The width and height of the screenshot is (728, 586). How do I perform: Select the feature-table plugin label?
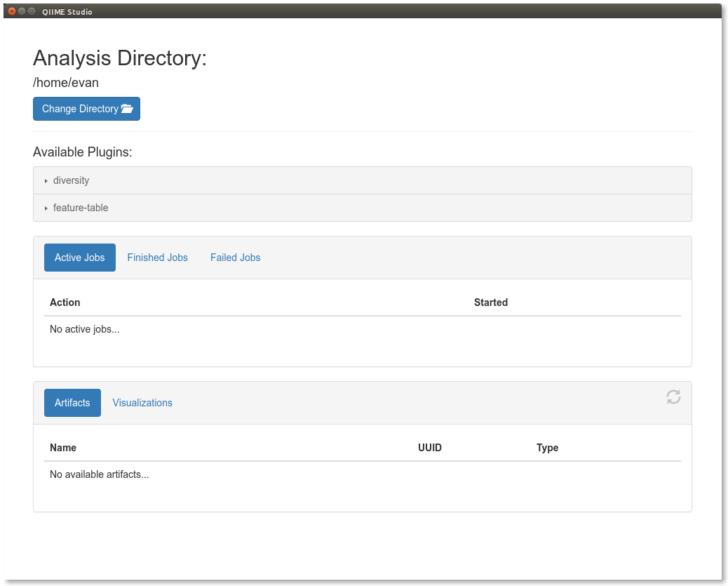(81, 208)
